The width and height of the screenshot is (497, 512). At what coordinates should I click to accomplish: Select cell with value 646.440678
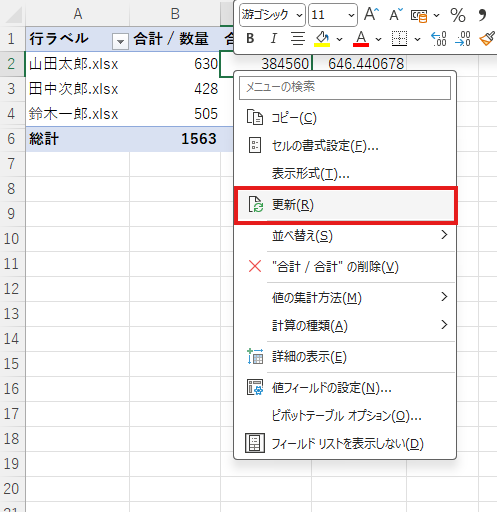[359, 64]
